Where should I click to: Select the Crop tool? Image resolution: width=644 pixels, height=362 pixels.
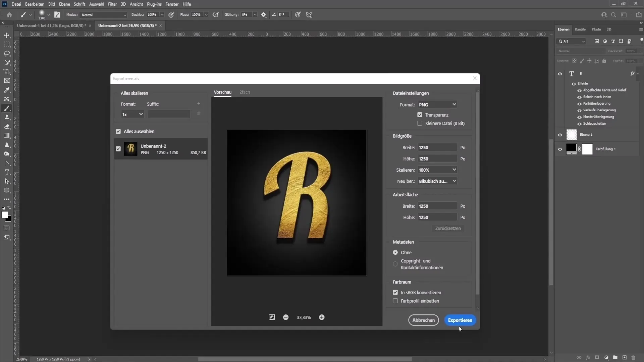7,71
